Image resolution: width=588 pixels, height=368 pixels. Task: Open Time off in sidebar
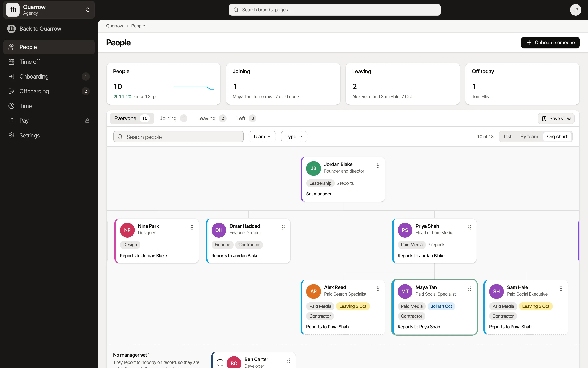pos(49,62)
